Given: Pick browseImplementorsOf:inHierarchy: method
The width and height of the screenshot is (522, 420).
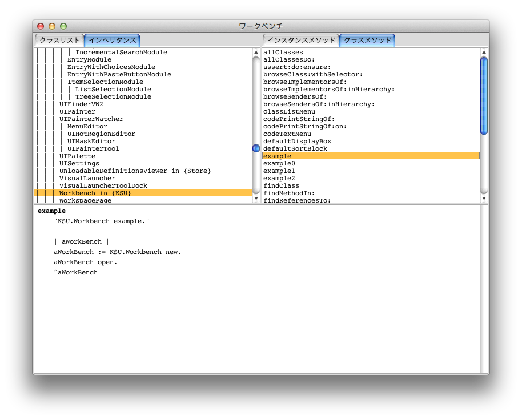Looking at the screenshot, I should tap(329, 89).
